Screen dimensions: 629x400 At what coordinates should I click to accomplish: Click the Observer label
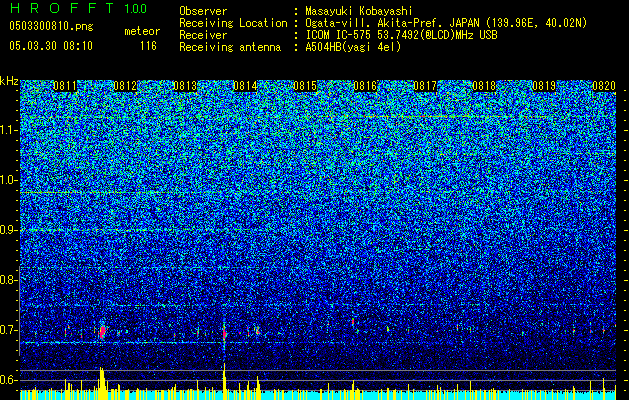click(x=203, y=11)
